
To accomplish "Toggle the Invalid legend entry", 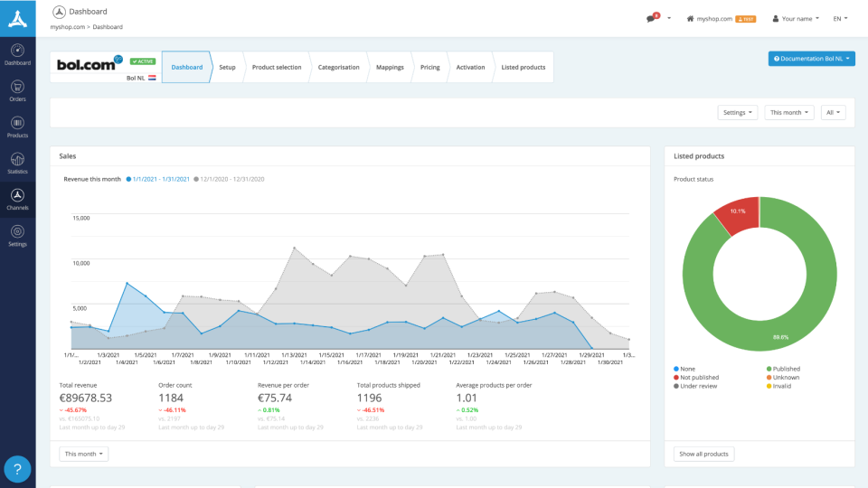I will [x=778, y=386].
